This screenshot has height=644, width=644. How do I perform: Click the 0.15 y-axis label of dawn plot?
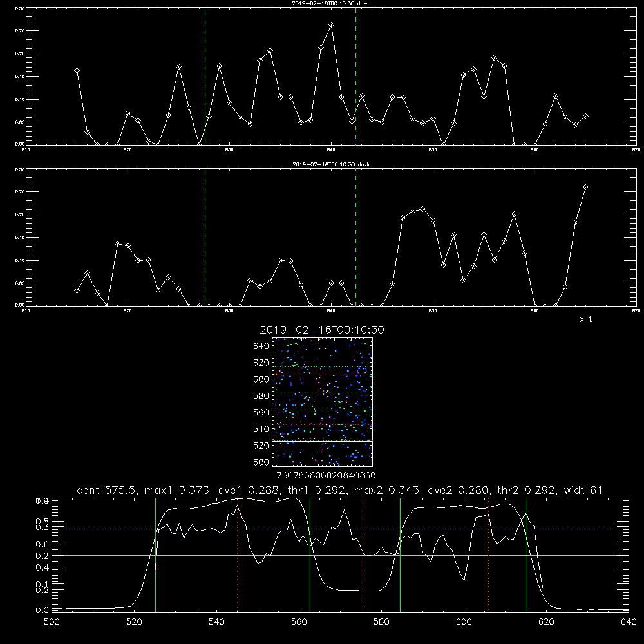coord(20,77)
